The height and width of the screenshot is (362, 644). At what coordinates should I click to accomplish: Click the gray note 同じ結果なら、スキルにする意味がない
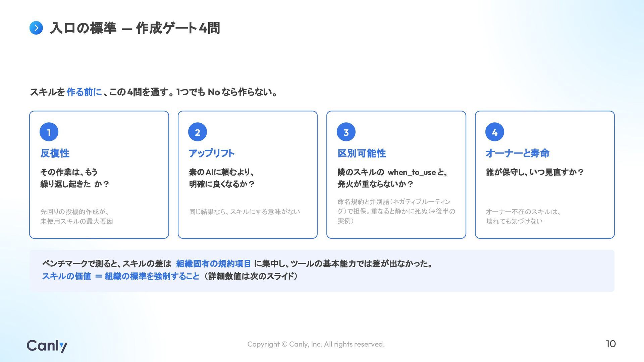(x=245, y=212)
